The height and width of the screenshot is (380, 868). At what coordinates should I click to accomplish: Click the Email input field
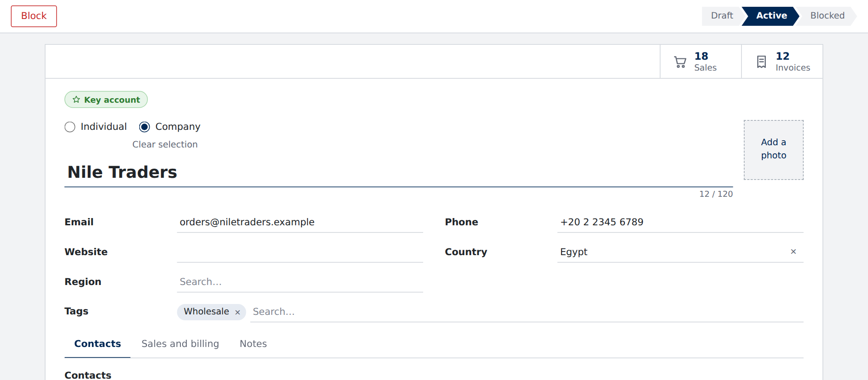(x=300, y=222)
